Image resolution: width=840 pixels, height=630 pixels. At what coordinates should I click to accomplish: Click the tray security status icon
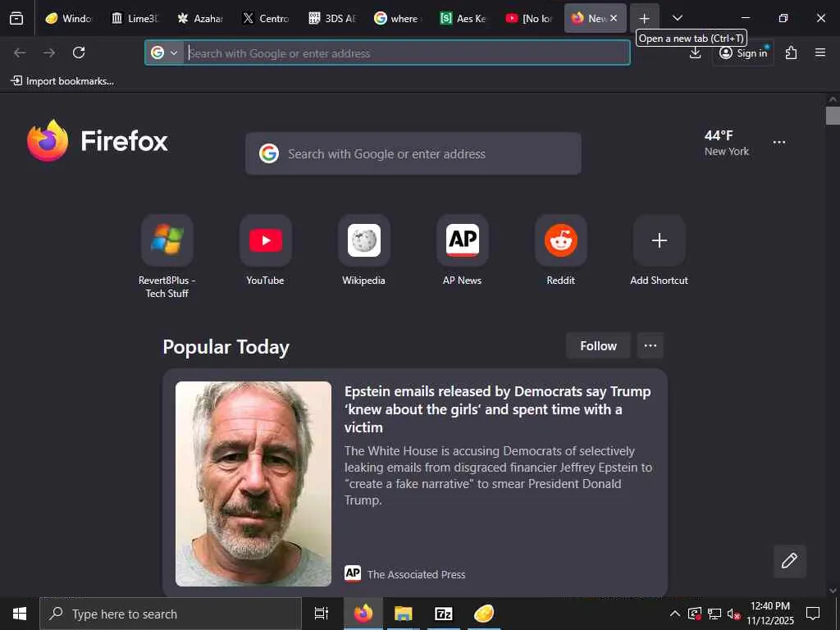(x=695, y=614)
